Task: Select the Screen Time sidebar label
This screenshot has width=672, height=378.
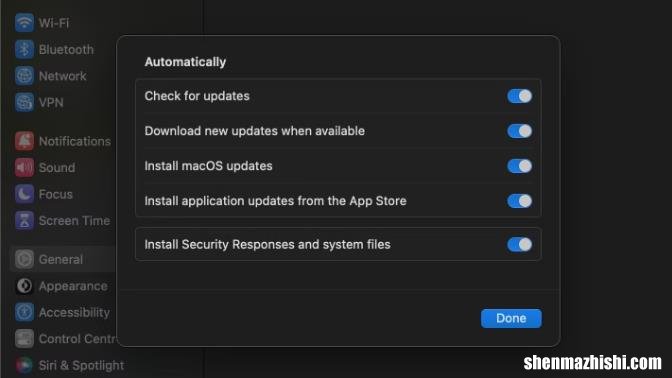Action: [74, 221]
